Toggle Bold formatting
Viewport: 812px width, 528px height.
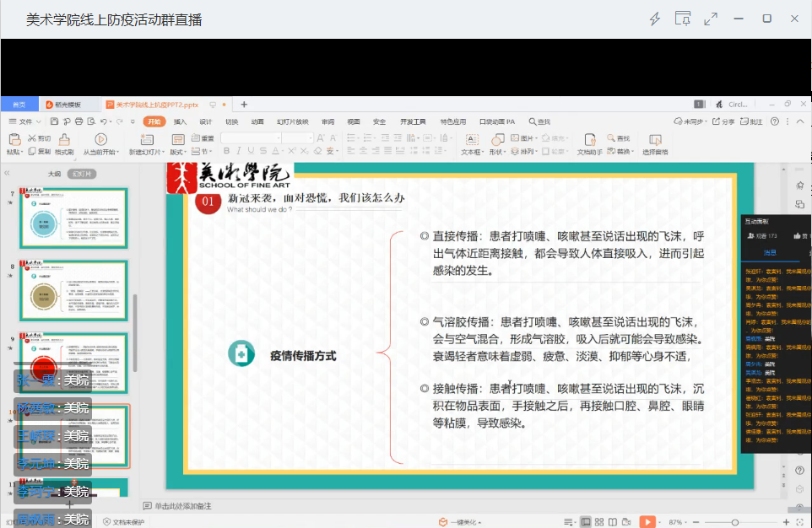point(226,151)
